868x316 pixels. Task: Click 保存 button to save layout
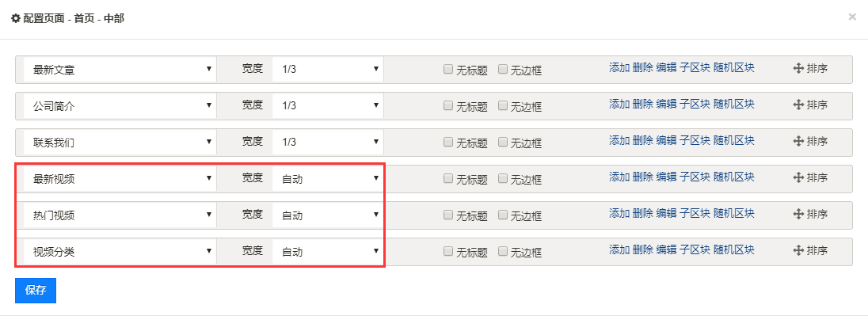[x=36, y=291]
